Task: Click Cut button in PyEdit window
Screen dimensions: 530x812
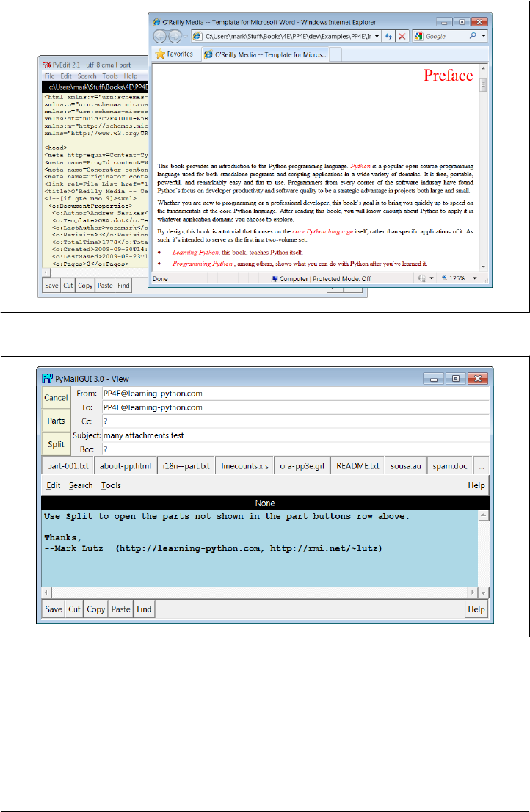Action: [x=68, y=286]
